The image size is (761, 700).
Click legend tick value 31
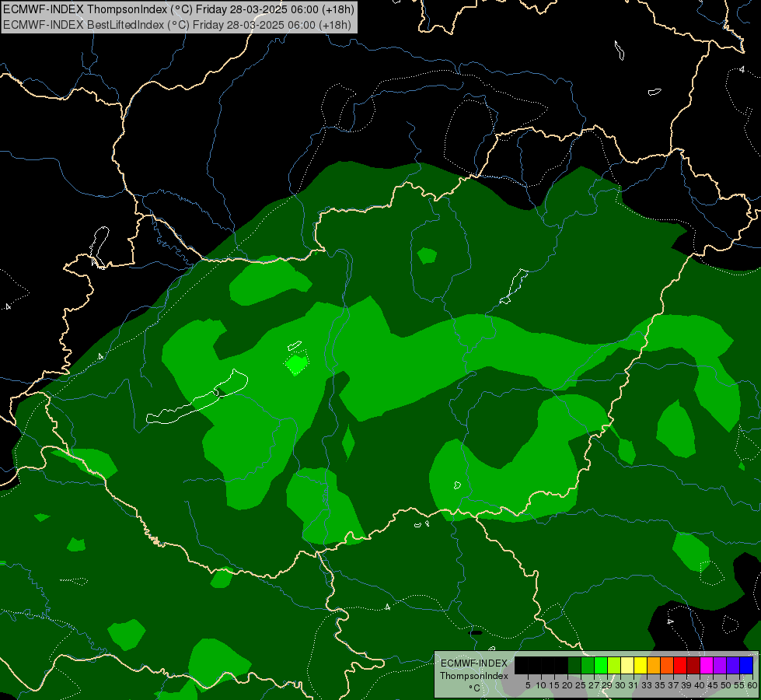click(x=634, y=685)
